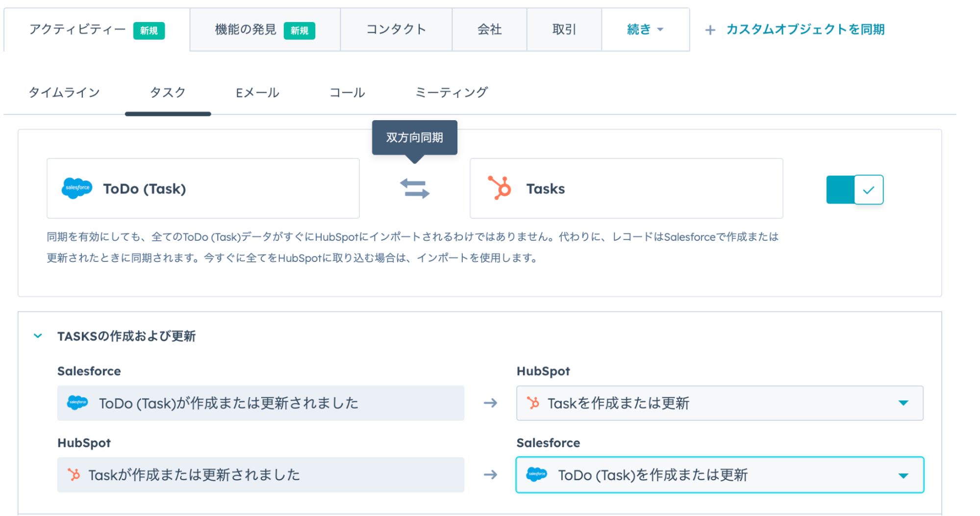Click the 双方向同期 tooltip label
The height and width of the screenshot is (516, 980).
(415, 137)
